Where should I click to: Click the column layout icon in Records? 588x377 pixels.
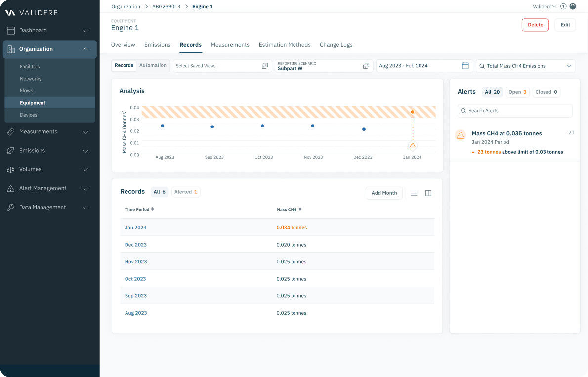(428, 193)
